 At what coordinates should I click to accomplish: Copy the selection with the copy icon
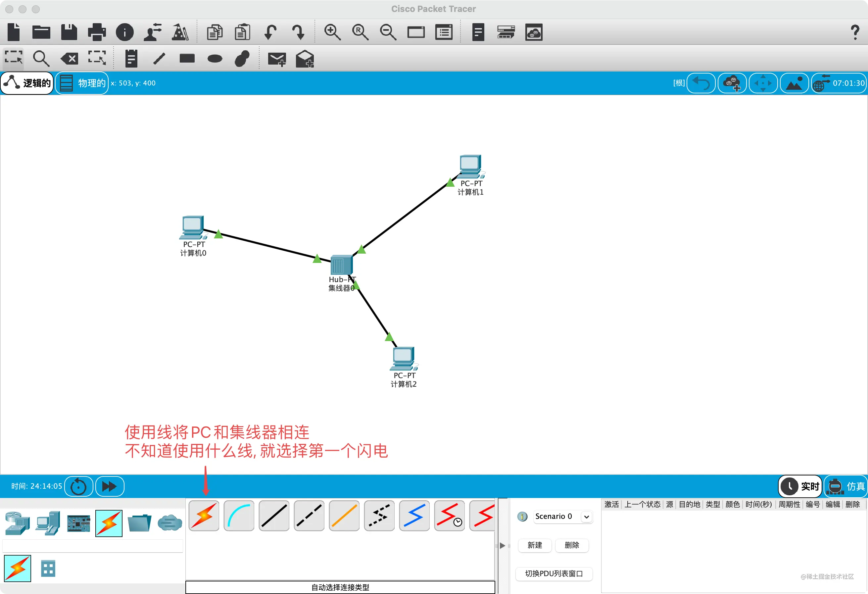(x=215, y=32)
